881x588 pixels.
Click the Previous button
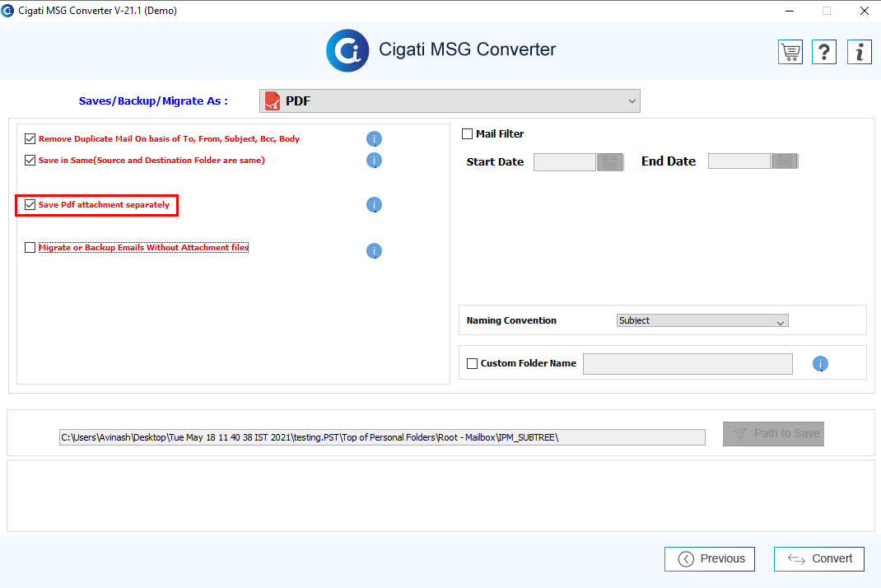point(710,559)
